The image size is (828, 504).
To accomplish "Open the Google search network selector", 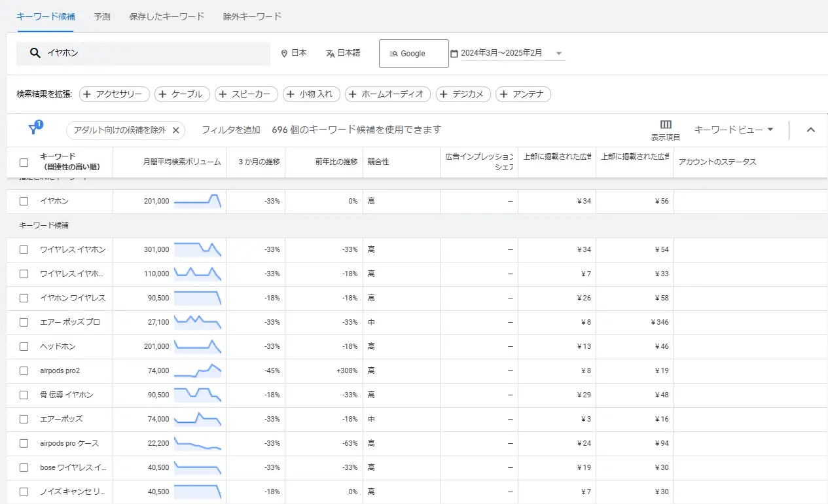I will [414, 53].
